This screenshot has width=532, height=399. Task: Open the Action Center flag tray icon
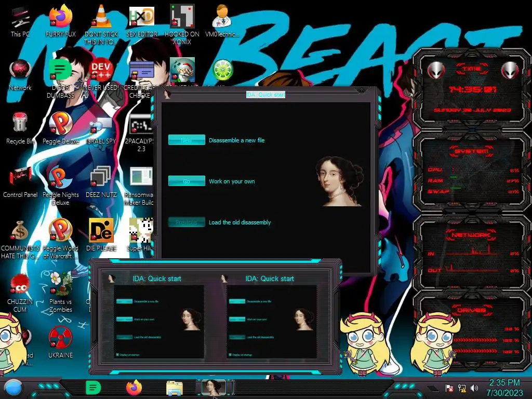pyautogui.click(x=449, y=388)
